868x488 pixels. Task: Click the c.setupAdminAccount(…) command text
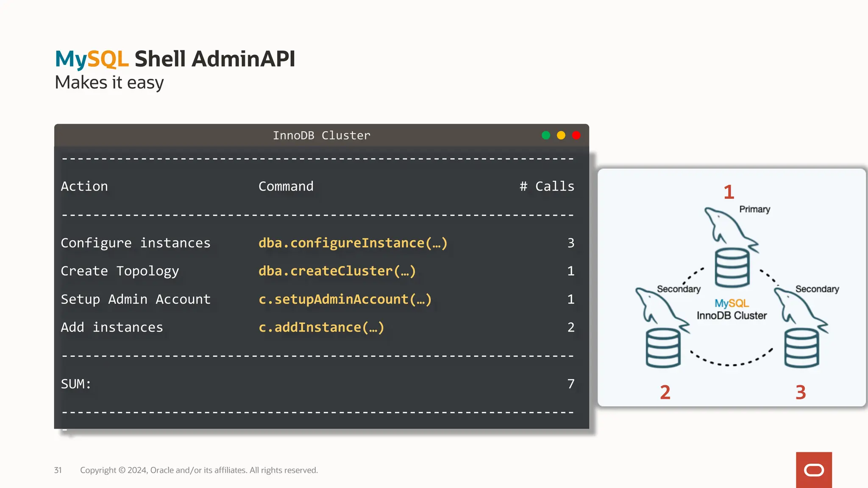(345, 299)
